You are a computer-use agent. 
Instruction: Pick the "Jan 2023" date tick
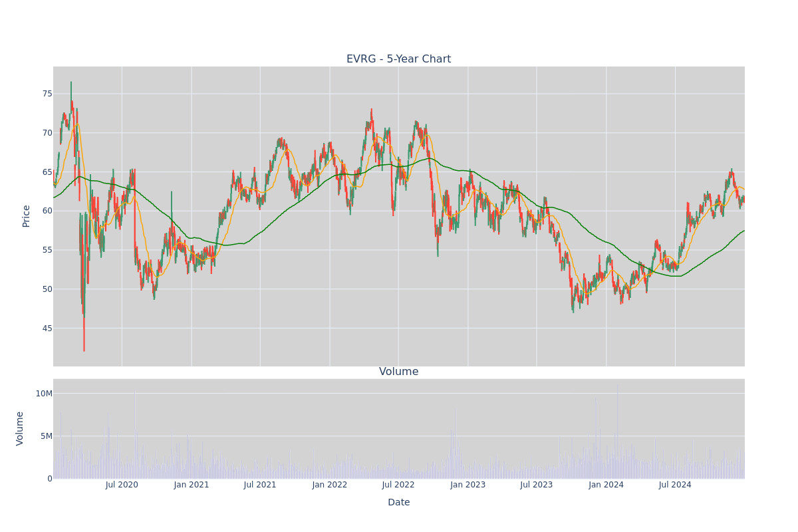tap(468, 485)
